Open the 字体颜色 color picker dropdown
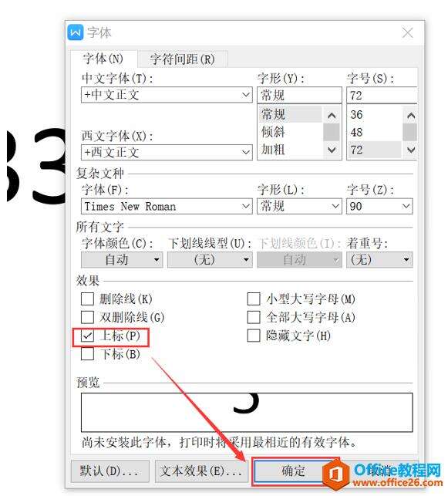This screenshot has height=496, width=448. tap(122, 260)
